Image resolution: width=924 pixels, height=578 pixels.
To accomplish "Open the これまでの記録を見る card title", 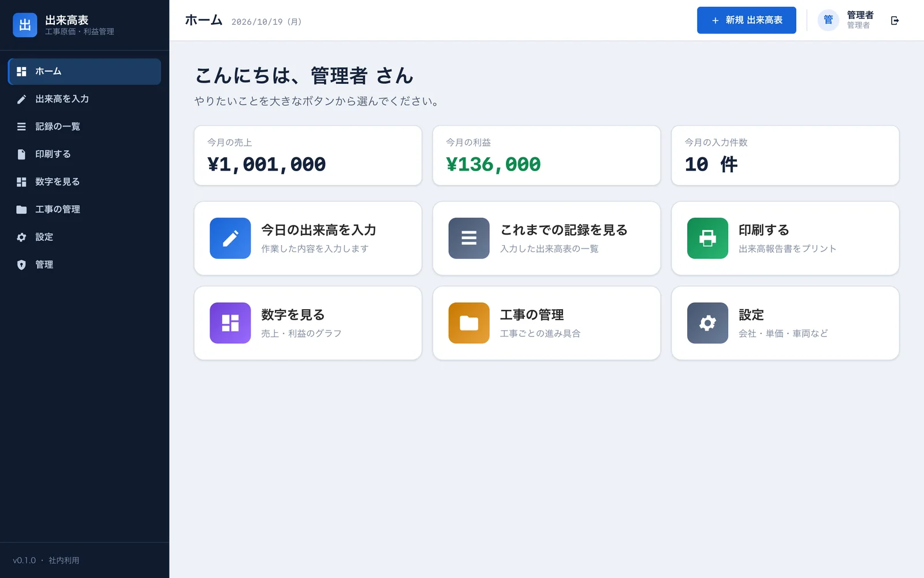I will (564, 230).
